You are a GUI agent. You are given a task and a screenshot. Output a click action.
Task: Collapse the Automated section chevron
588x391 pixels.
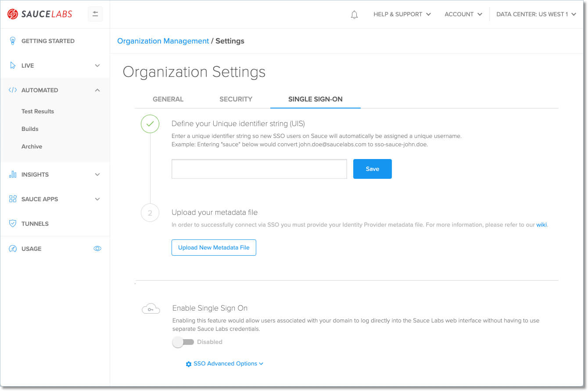point(97,90)
